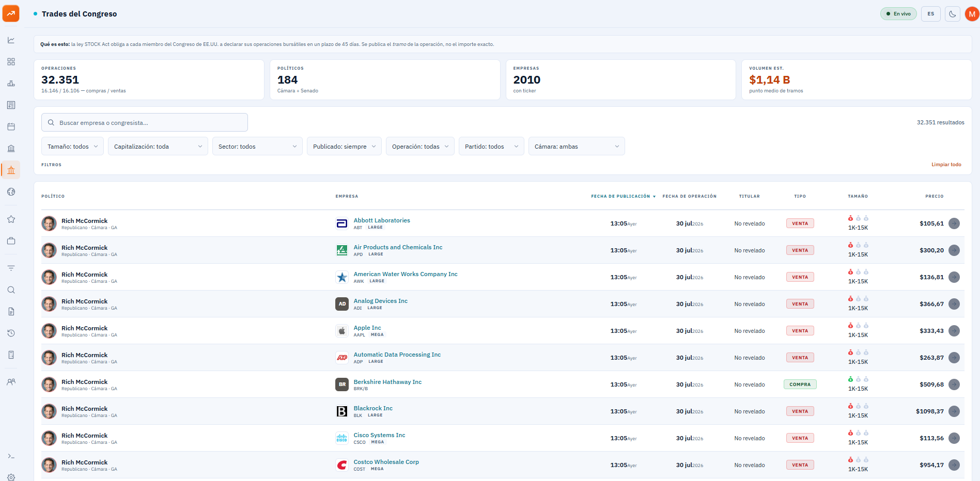Sort by Precio column header

point(934,197)
